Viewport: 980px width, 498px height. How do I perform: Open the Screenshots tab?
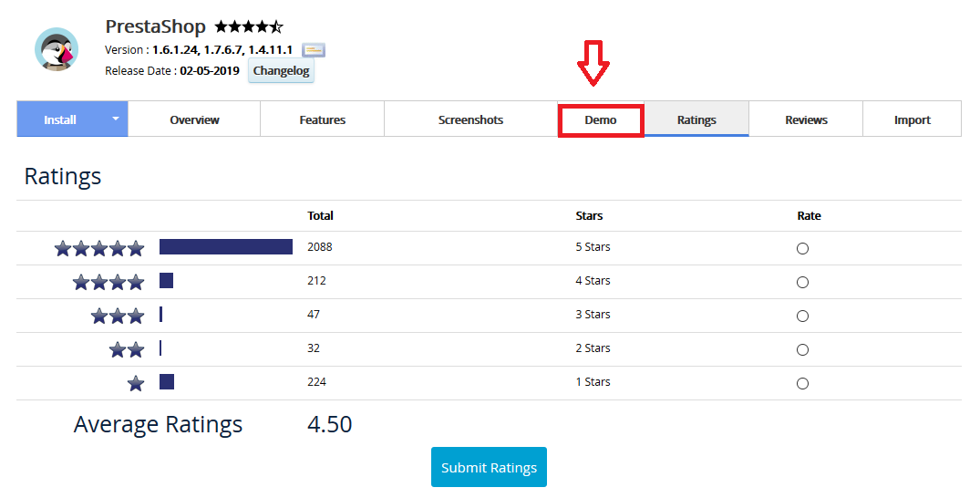pos(470,119)
